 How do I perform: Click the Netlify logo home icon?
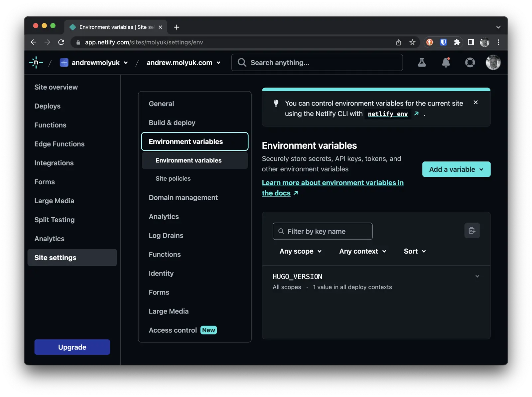pyautogui.click(x=36, y=63)
